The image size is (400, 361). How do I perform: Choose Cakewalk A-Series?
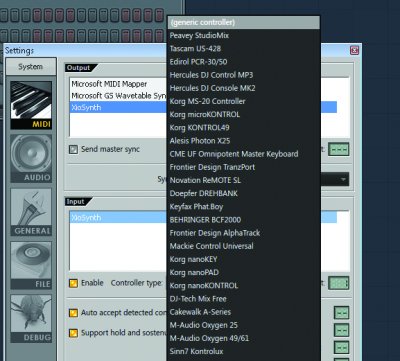click(243, 312)
